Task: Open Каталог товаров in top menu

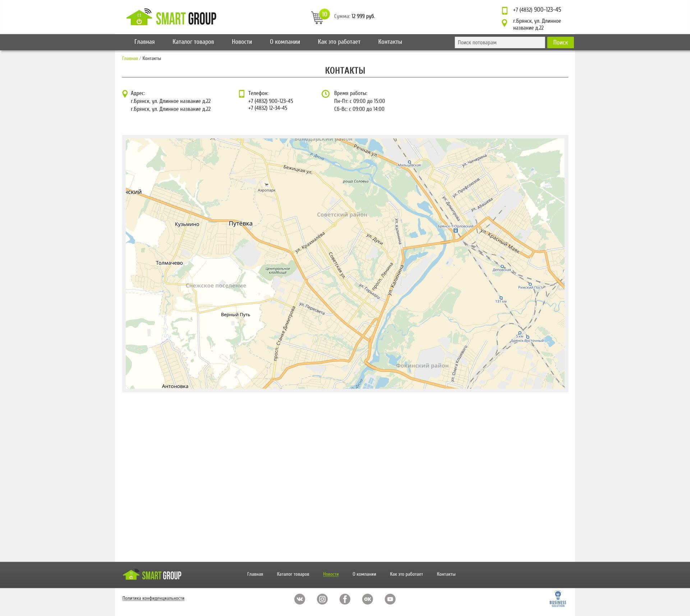Action: coord(193,42)
